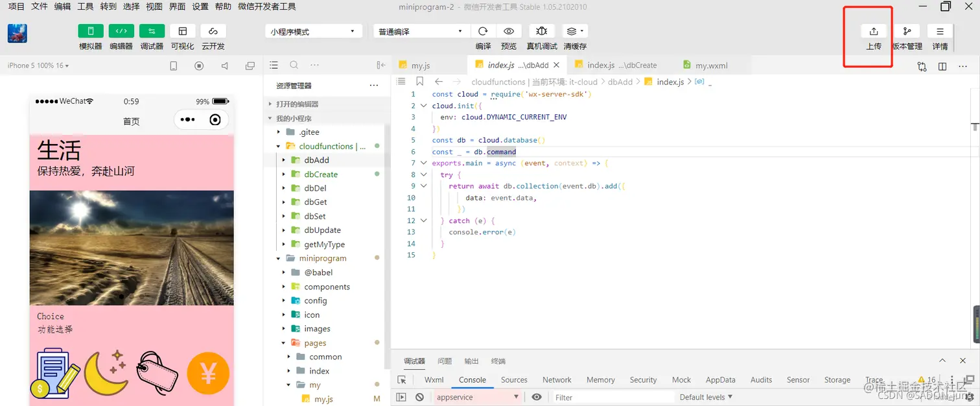This screenshot has height=406, width=980.
Task: Click the 编译 compile refresh icon
Action: (x=483, y=31)
